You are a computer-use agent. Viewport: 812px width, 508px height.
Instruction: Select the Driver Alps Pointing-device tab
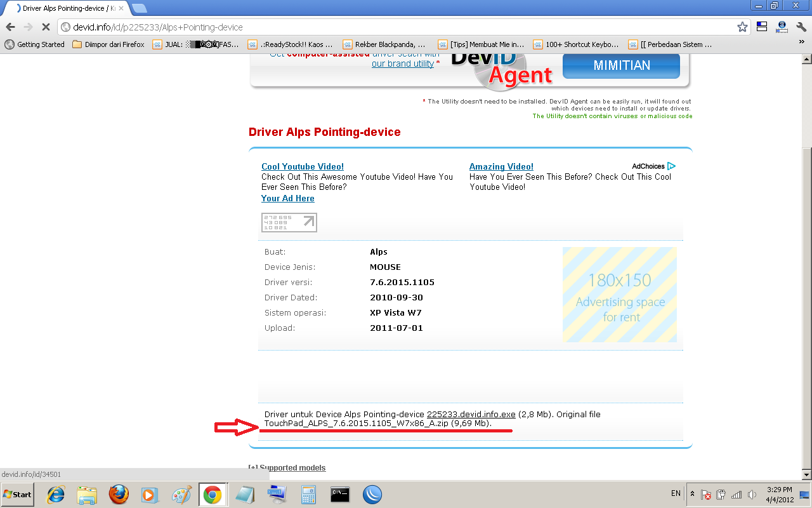tap(67, 9)
